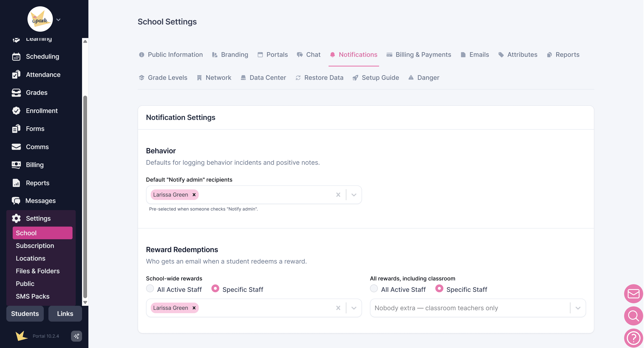Image resolution: width=644 pixels, height=348 pixels.
Task: Open Forms in the sidebar
Action: (x=35, y=129)
